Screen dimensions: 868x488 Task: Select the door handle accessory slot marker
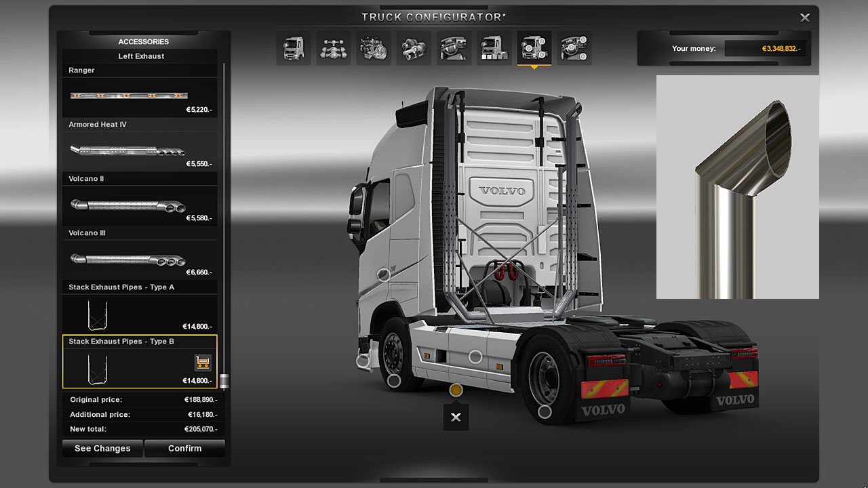[x=384, y=274]
